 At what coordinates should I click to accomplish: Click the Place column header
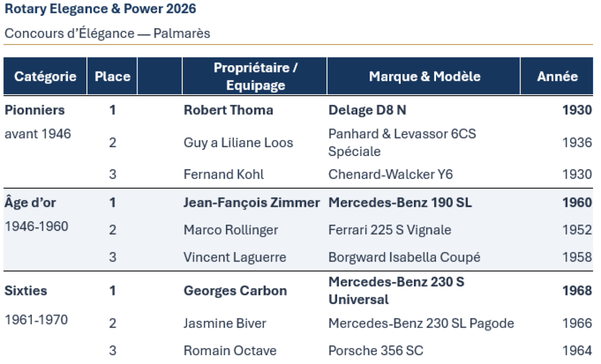112,77
